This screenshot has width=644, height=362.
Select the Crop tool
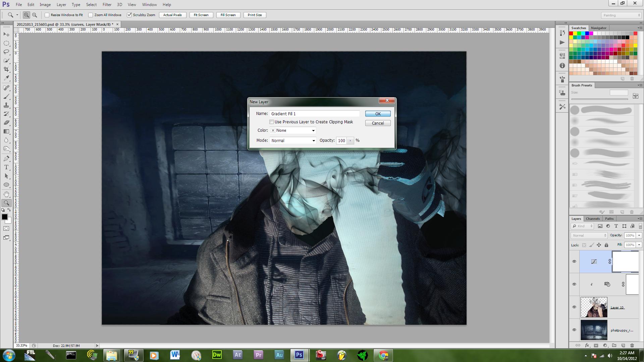(6, 69)
